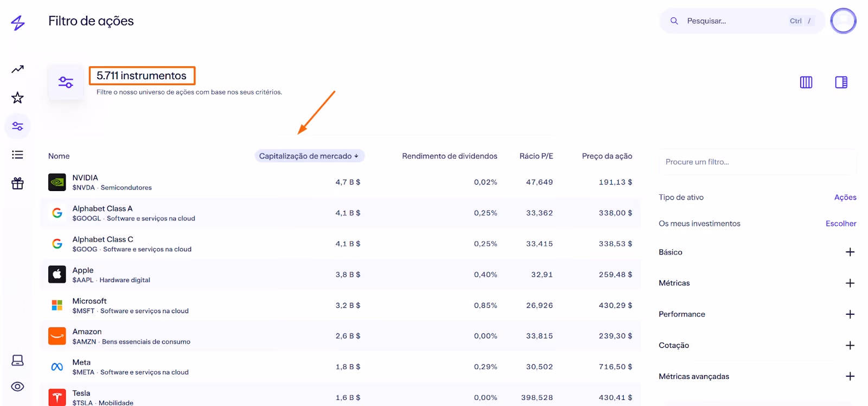Toggle the eye visibility sidebar icon
Viewport: 868px width, 406px height.
[17, 386]
